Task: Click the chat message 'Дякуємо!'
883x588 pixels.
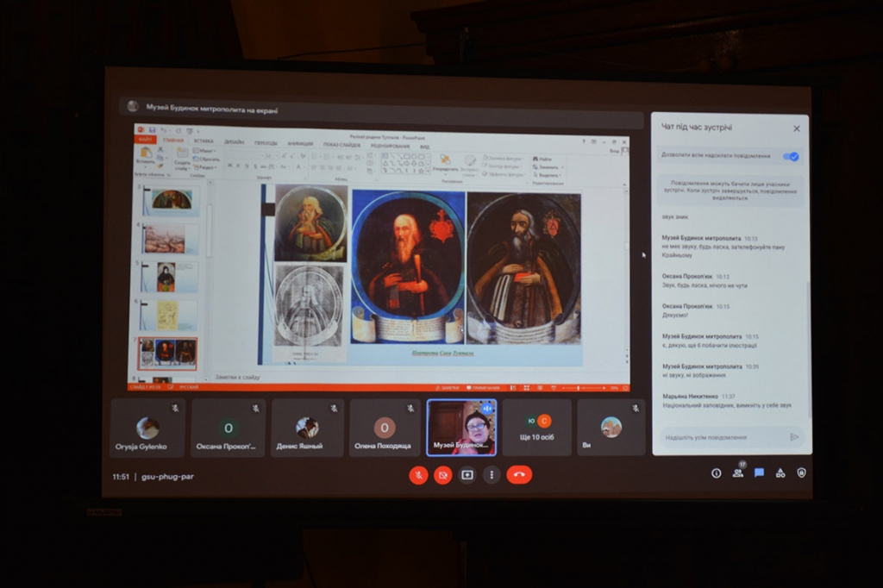Action: [675, 316]
